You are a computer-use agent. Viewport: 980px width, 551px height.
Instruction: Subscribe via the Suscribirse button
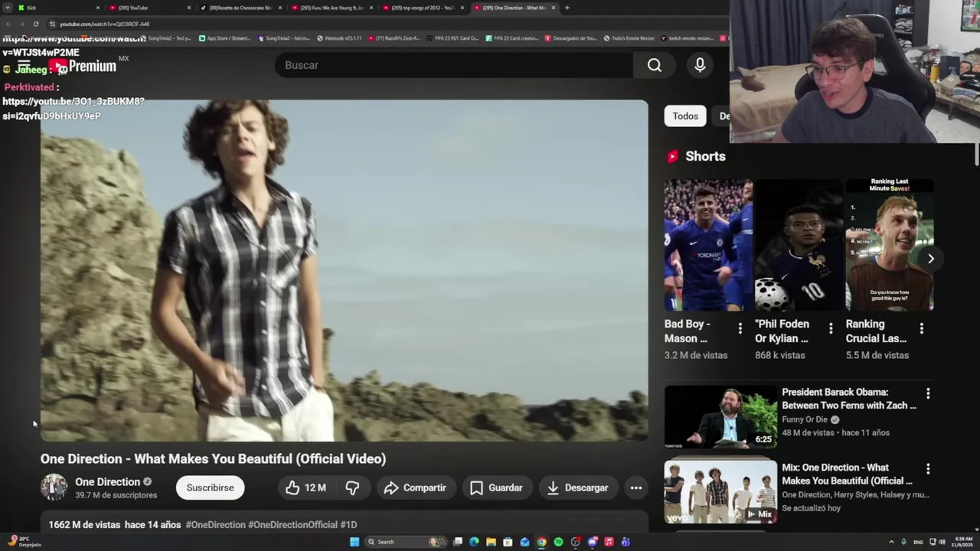coord(210,487)
